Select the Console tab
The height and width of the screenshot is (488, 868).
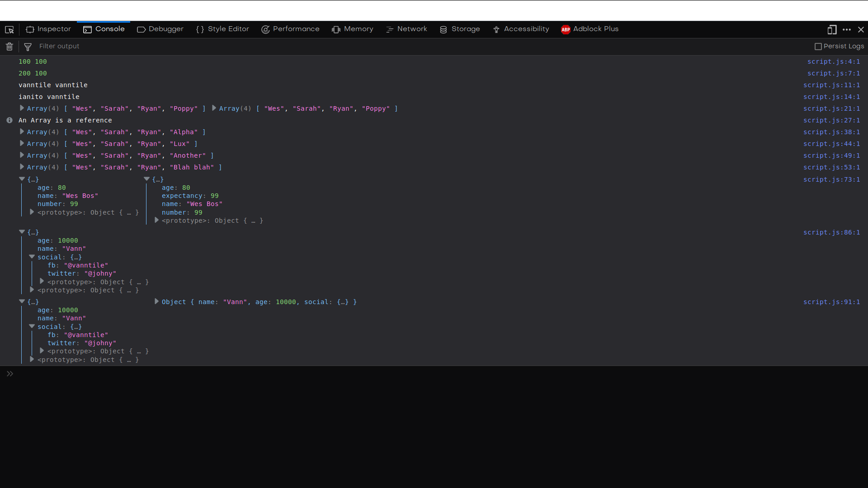coord(110,28)
